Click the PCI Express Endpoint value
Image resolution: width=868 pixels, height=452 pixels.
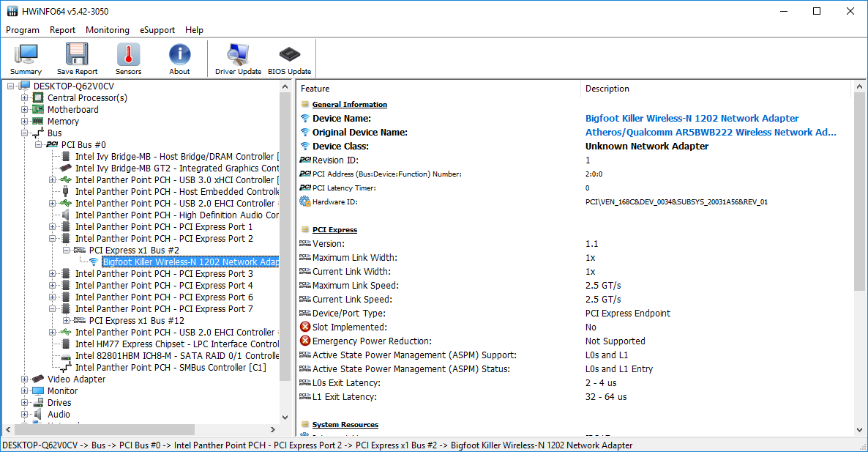pos(628,313)
